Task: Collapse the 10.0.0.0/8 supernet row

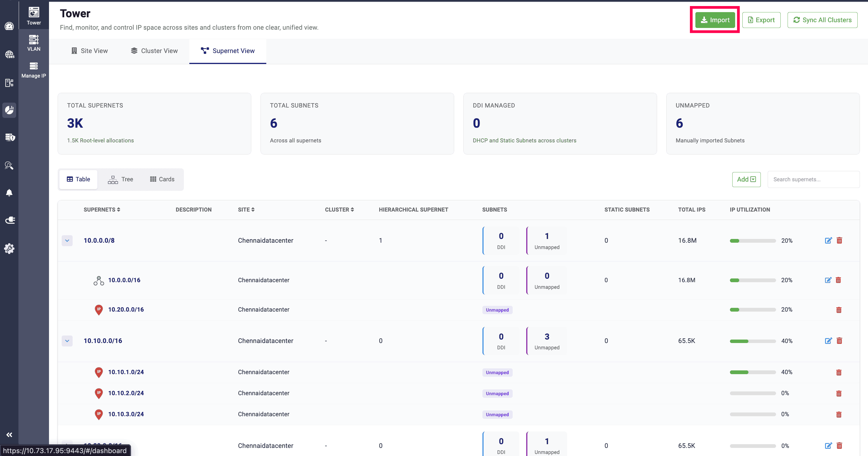Action: coord(67,241)
